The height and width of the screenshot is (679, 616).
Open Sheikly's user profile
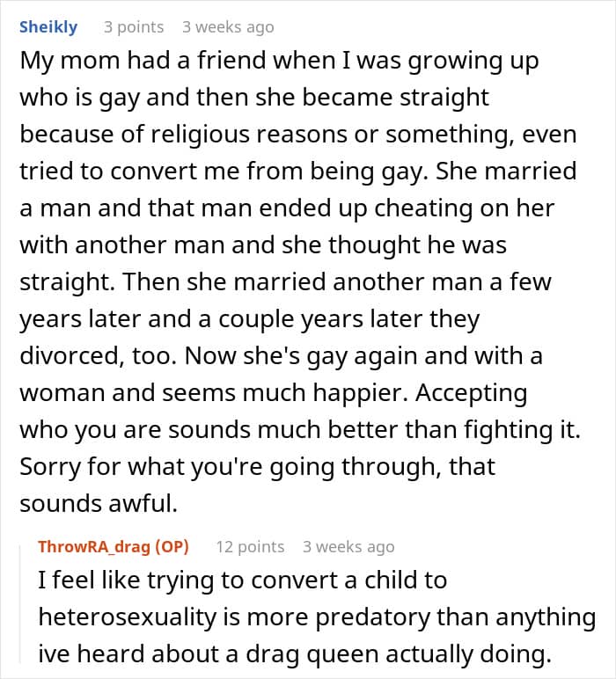tap(48, 27)
